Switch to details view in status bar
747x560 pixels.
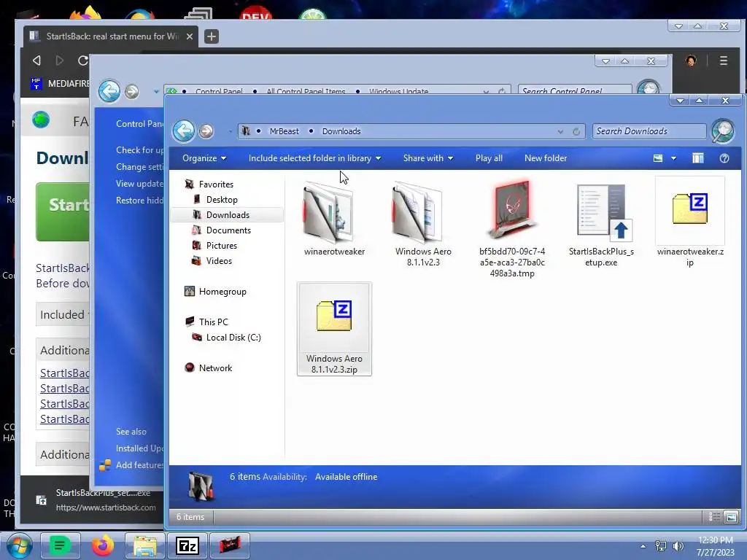pos(714,517)
